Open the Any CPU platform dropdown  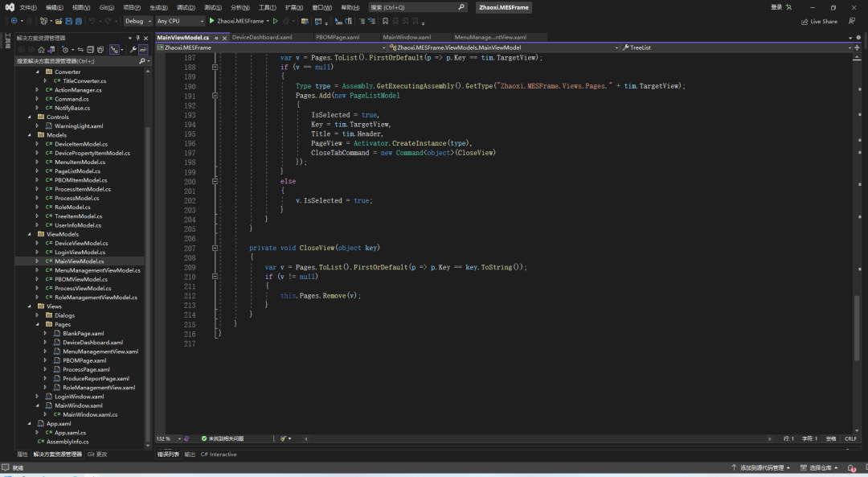click(180, 21)
